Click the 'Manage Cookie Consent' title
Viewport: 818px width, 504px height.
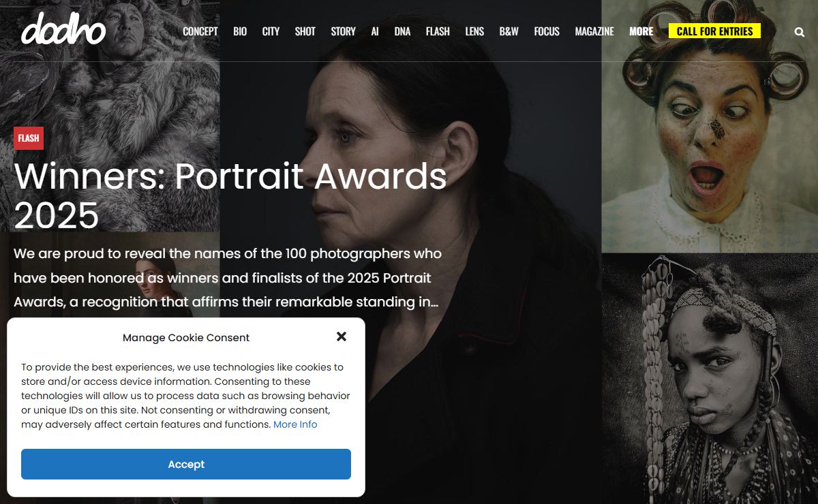186,337
